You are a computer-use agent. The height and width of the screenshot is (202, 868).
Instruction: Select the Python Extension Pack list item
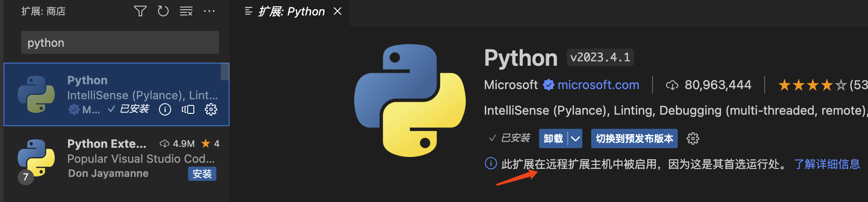point(116,159)
